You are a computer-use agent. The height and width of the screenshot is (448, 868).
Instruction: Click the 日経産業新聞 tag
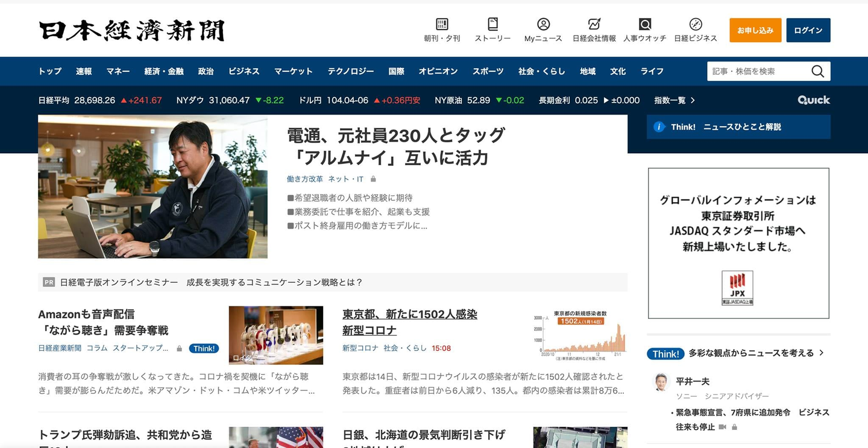pyautogui.click(x=60, y=349)
